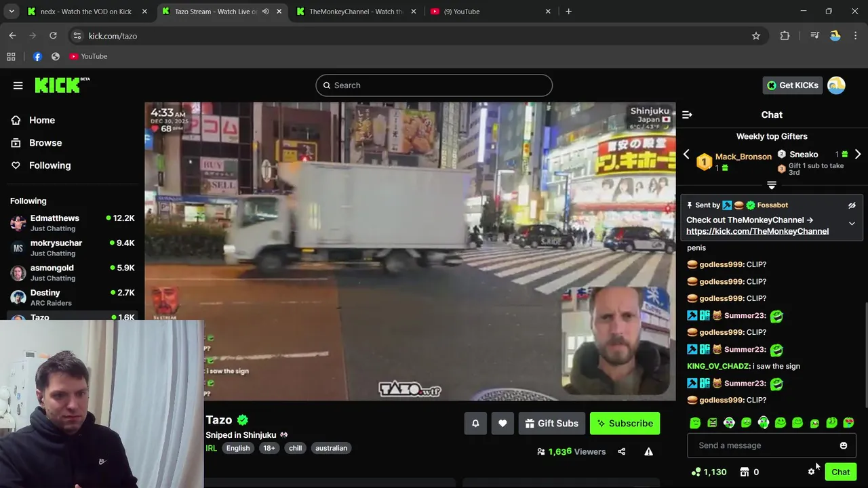
Task: Open the apps grid in bookmarks bar
Action: pyautogui.click(x=11, y=56)
